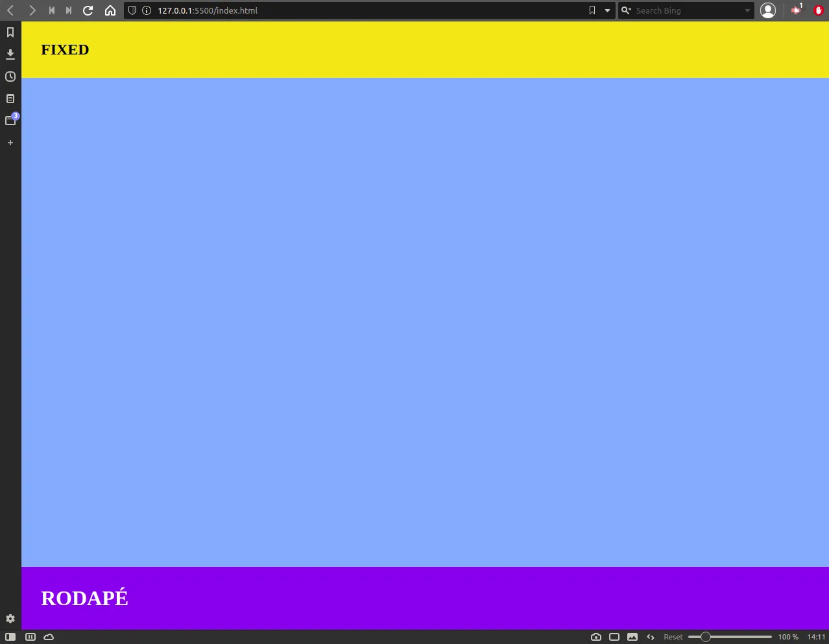Open the Notes panel in sidebar
The width and height of the screenshot is (829, 644).
click(10, 99)
